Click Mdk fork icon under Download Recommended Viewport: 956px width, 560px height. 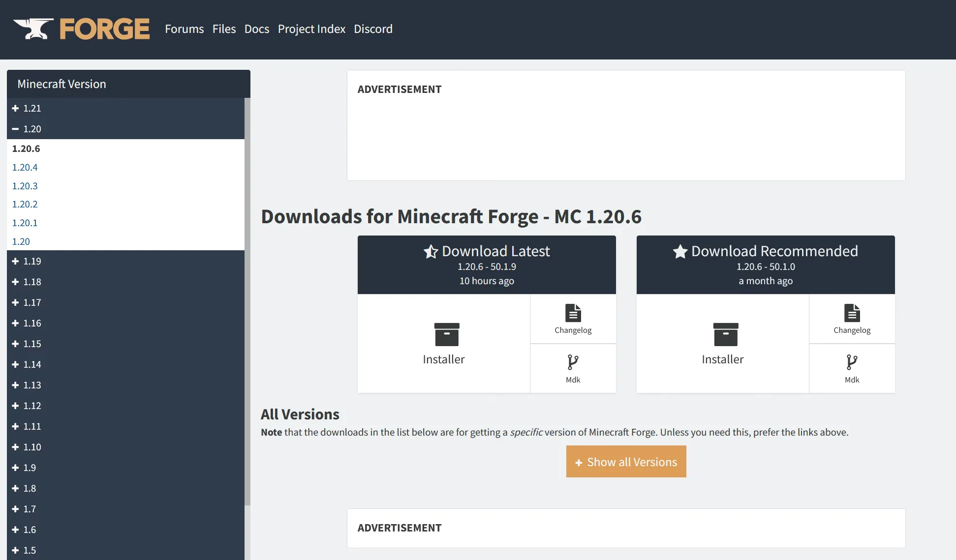click(x=852, y=362)
